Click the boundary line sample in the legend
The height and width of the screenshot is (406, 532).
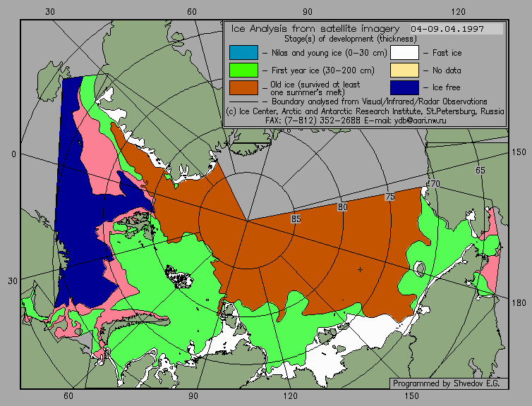tap(243, 101)
